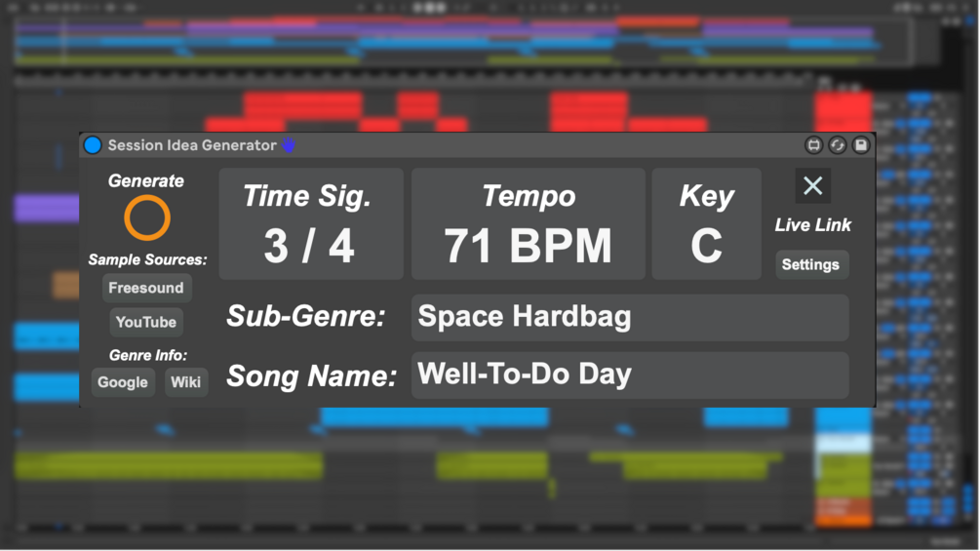This screenshot has height=551, width=980.
Task: Click the save preset disk icon
Action: (860, 145)
